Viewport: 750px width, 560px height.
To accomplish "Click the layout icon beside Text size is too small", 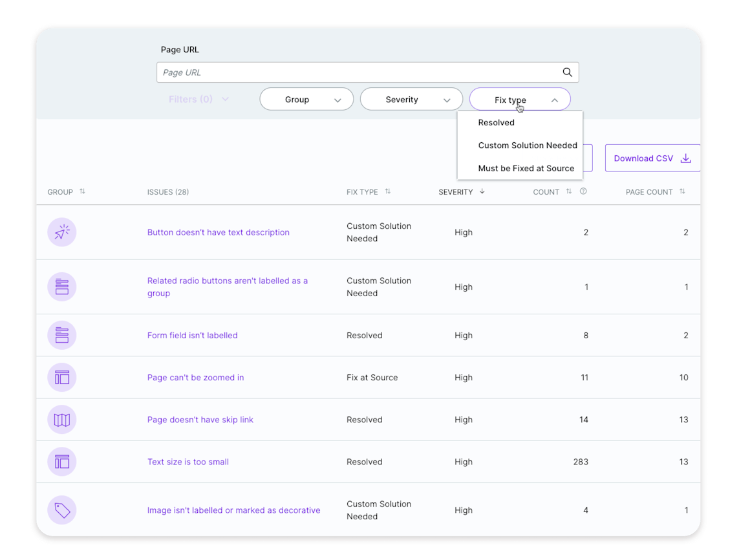I will click(61, 462).
